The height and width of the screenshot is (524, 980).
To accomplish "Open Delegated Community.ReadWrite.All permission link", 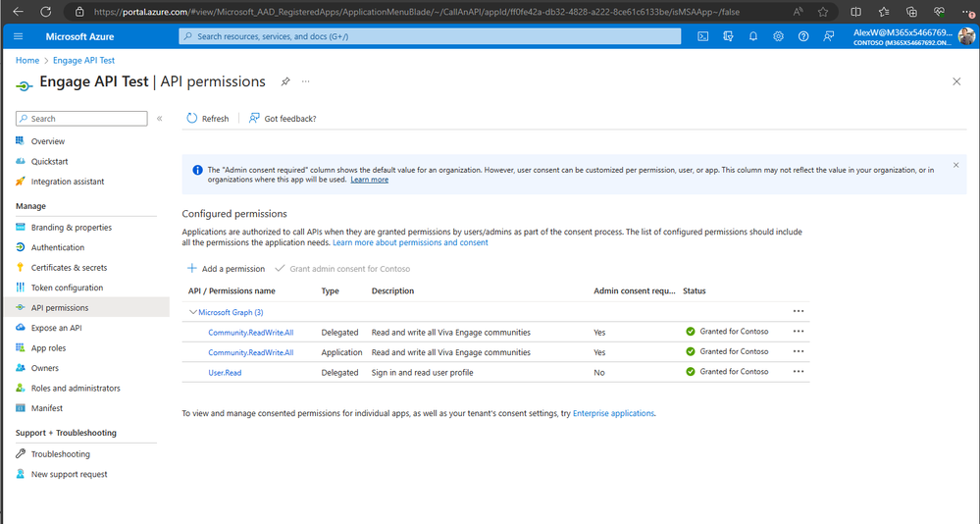I will pos(250,333).
